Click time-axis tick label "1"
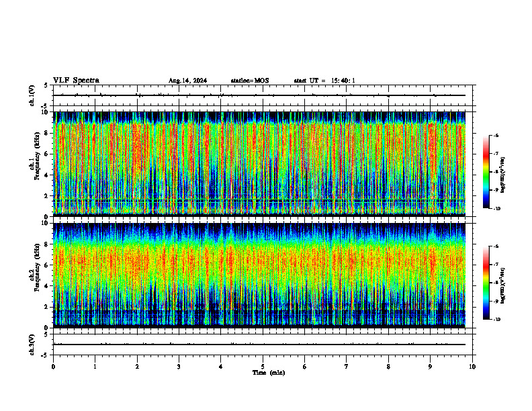The height and width of the screenshot is (411, 532). point(95,367)
